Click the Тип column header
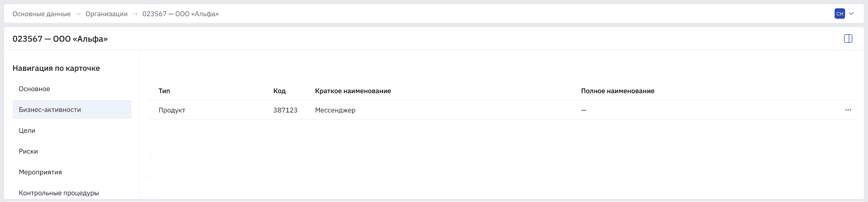Screen dimensions: 868x202 pos(164,91)
